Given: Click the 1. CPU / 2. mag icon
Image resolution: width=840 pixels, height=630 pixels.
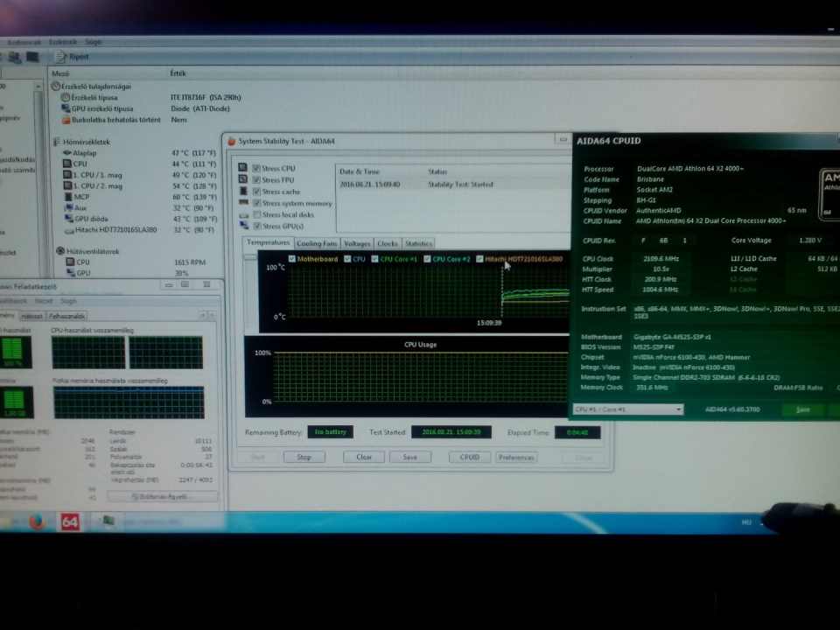Looking at the screenshot, I should click(67, 185).
